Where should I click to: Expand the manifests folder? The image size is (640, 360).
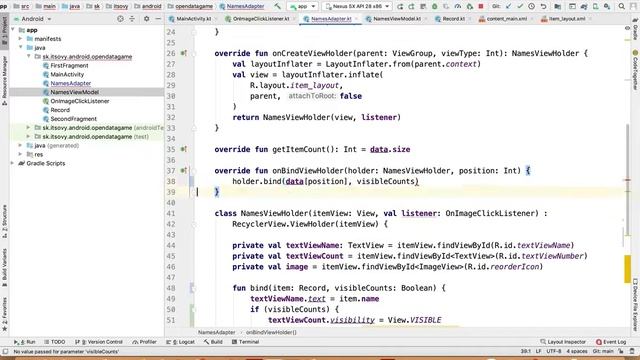click(x=20, y=38)
